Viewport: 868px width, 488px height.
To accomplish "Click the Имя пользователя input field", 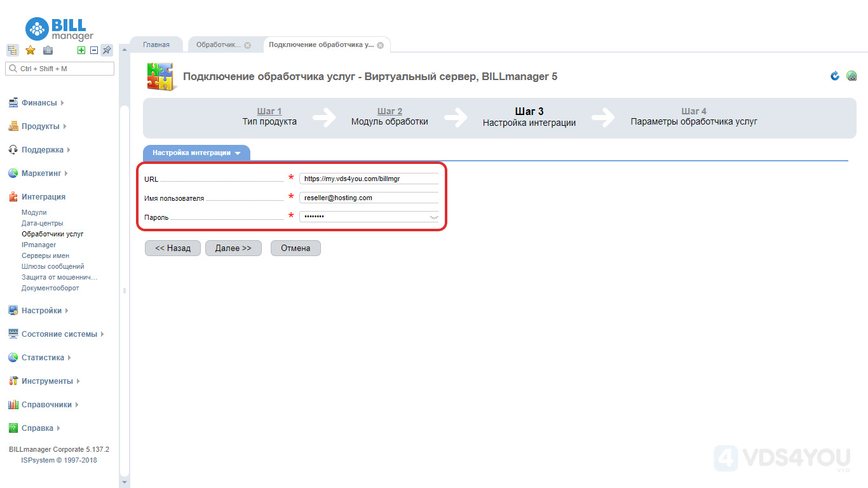I will pos(369,198).
